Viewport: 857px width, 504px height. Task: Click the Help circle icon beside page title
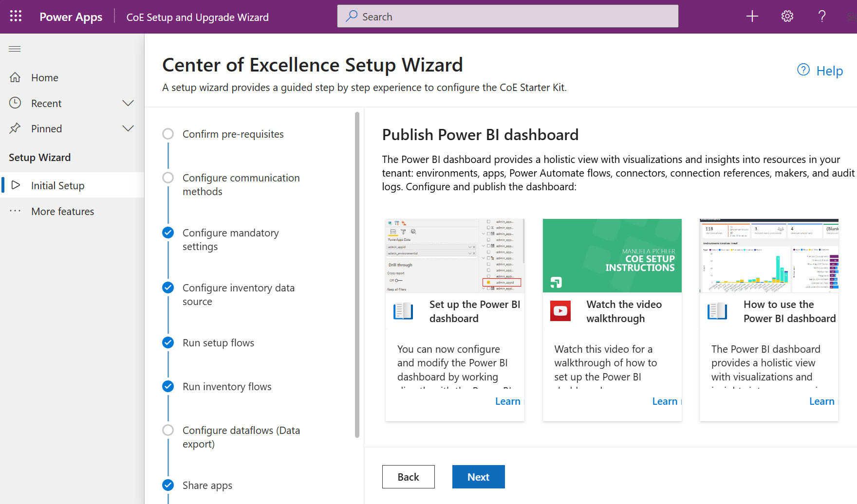[x=803, y=70]
